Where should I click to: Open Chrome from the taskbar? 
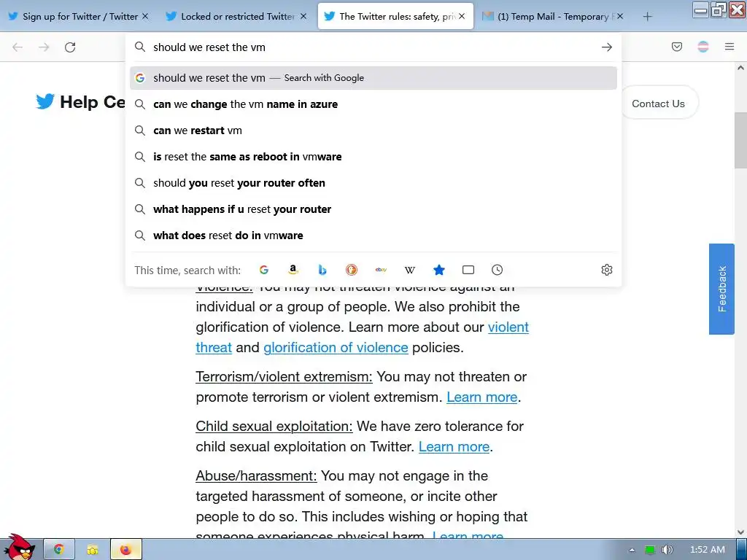(x=58, y=550)
